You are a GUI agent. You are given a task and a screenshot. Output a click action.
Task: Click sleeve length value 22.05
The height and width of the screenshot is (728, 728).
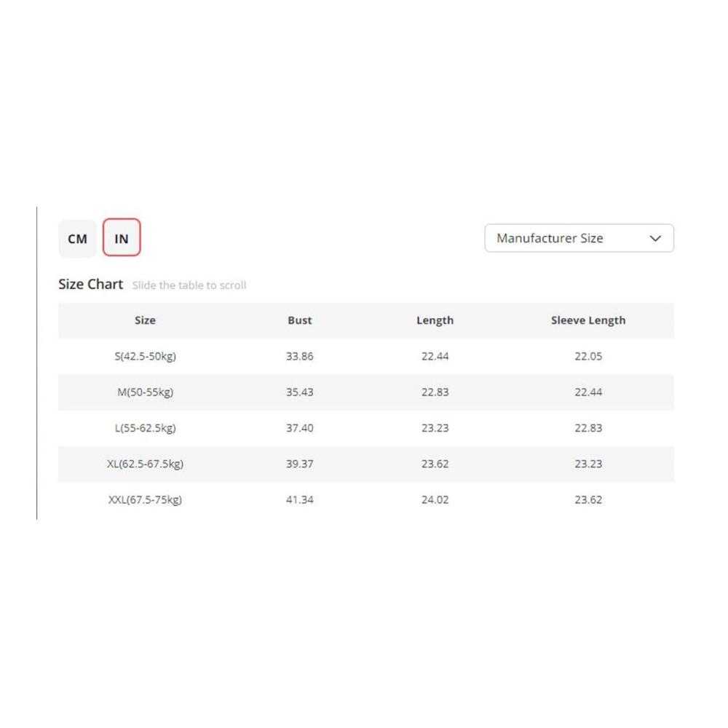587,356
